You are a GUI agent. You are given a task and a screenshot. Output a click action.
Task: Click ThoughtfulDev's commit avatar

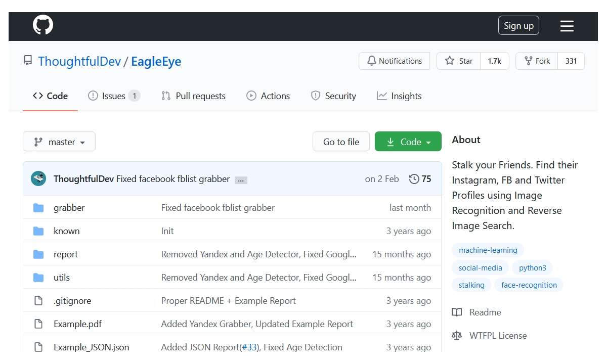(38, 179)
